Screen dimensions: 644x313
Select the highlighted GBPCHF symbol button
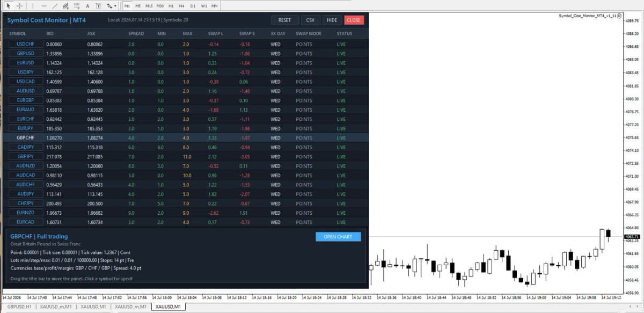[25, 138]
